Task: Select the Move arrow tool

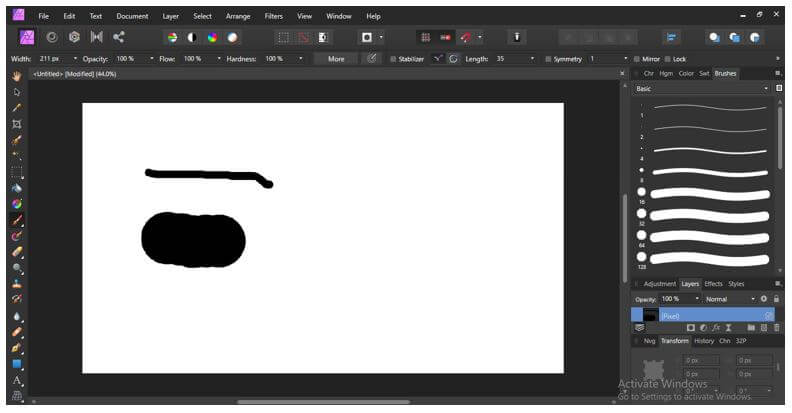Action: pyautogui.click(x=17, y=92)
